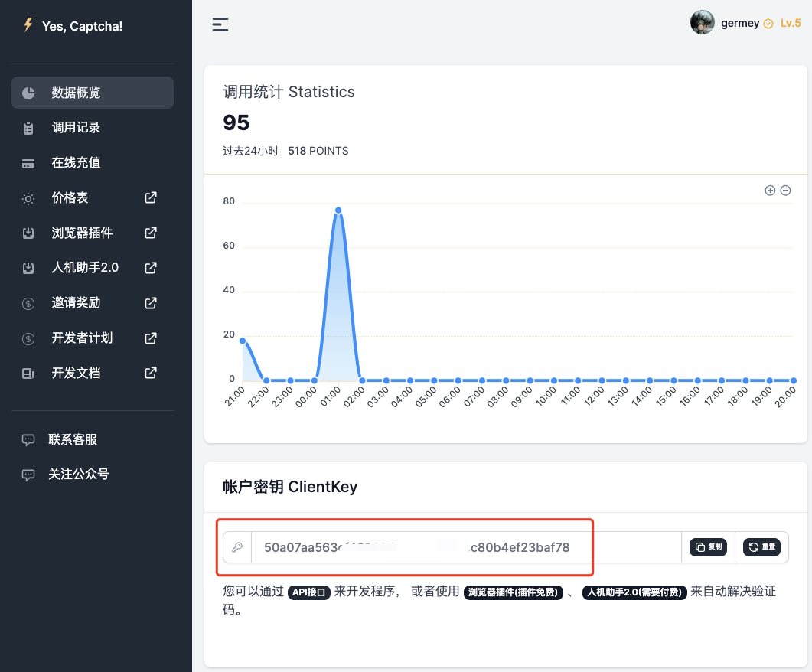The width and height of the screenshot is (812, 672).
Task: Open the 开发文档 documentation entry
Action: pyautogui.click(x=92, y=373)
